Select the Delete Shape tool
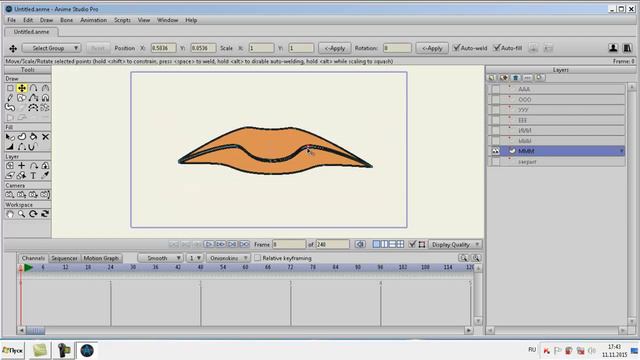The width and height of the screenshot is (640, 360). point(45,137)
